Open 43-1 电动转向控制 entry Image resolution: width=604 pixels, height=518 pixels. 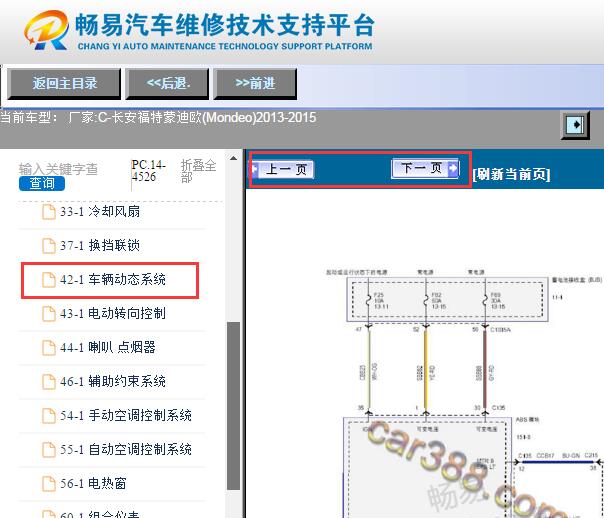point(112,313)
